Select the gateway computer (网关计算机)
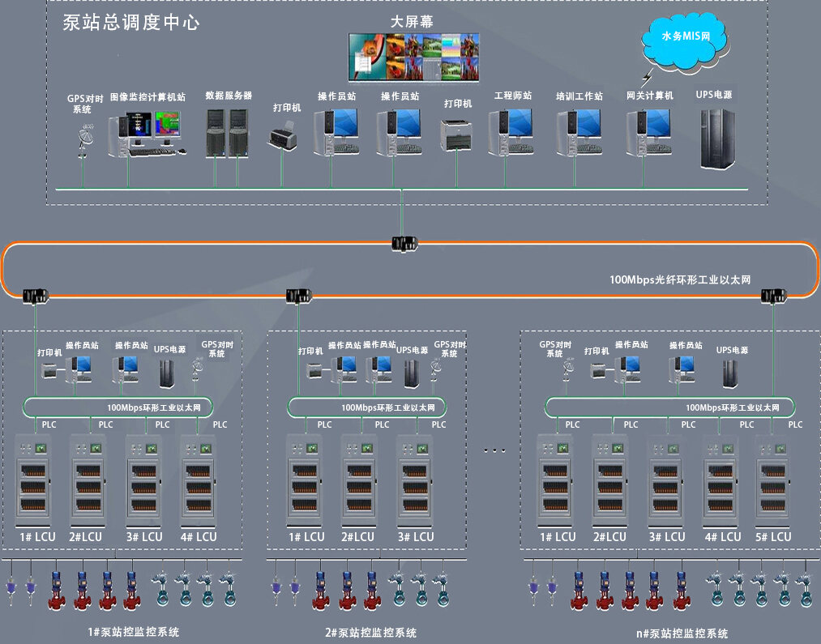The height and width of the screenshot is (644, 821). (648, 132)
